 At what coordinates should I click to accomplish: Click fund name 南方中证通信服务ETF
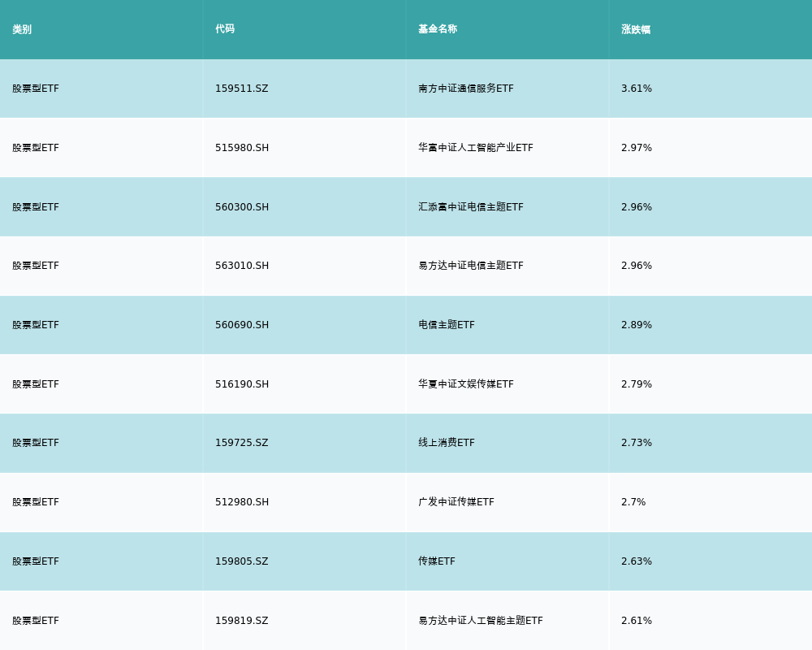[x=466, y=89]
